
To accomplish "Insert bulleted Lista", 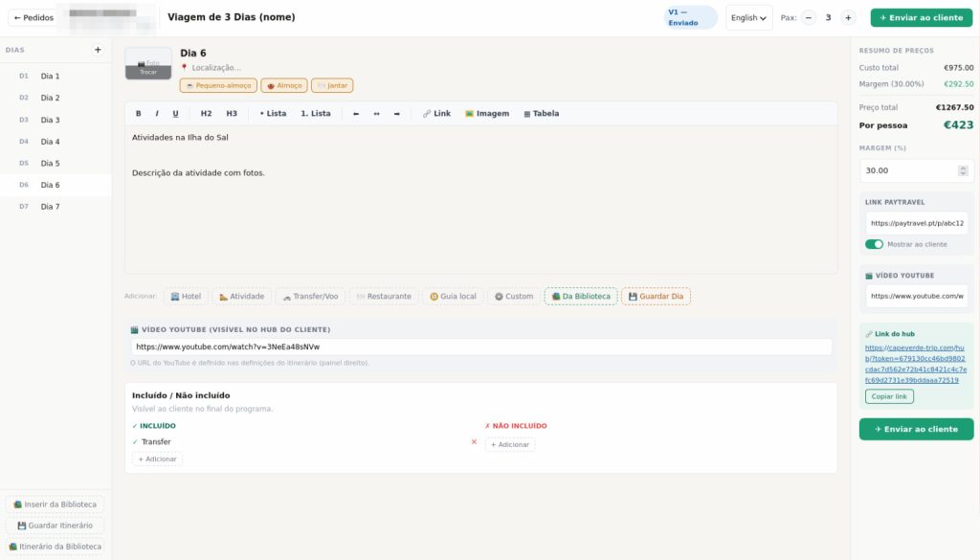I will [x=273, y=114].
